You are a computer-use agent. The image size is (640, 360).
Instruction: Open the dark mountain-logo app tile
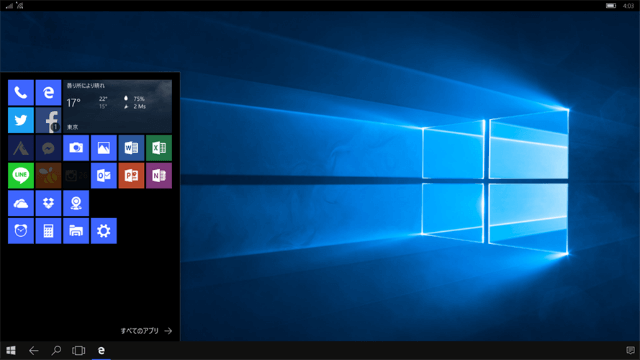[x=21, y=148]
